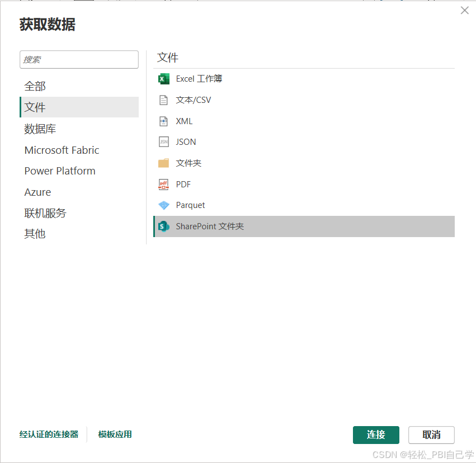Open the 模板应用 link
The image size is (476, 463).
coord(115,434)
